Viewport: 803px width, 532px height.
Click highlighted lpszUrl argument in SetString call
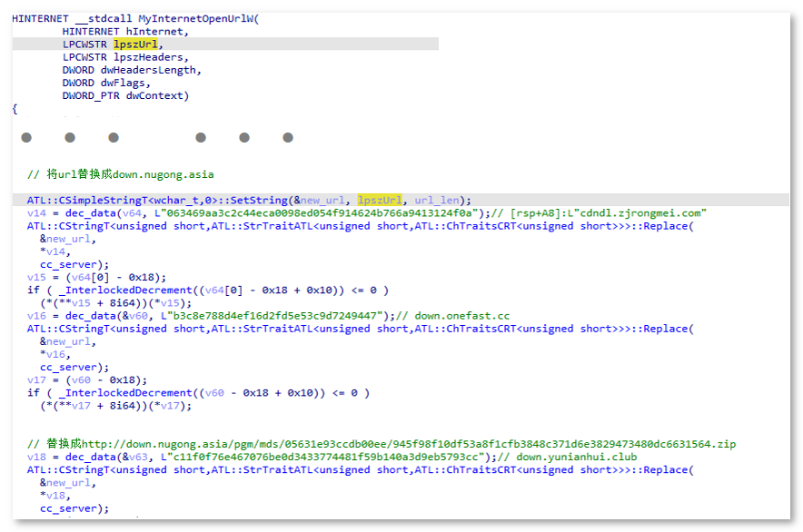click(382, 200)
